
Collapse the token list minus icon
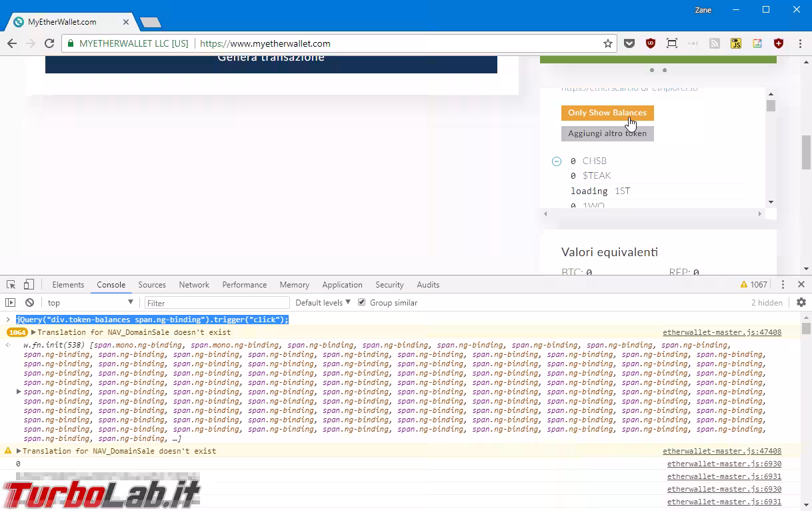tap(557, 161)
